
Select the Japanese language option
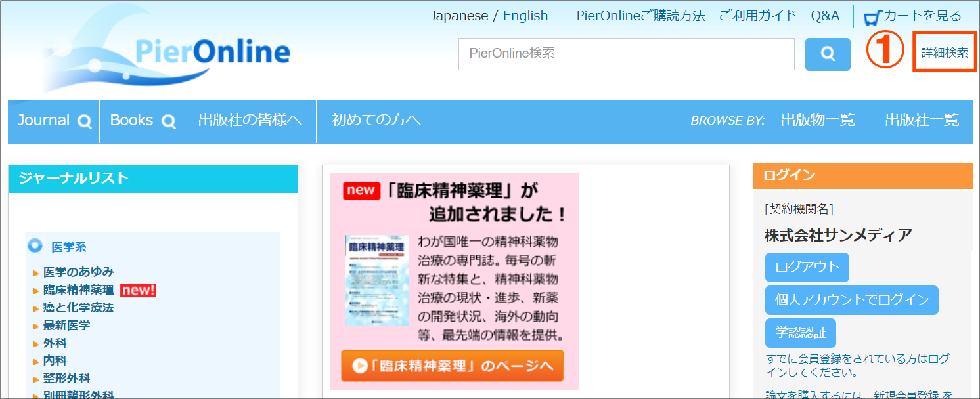(459, 16)
